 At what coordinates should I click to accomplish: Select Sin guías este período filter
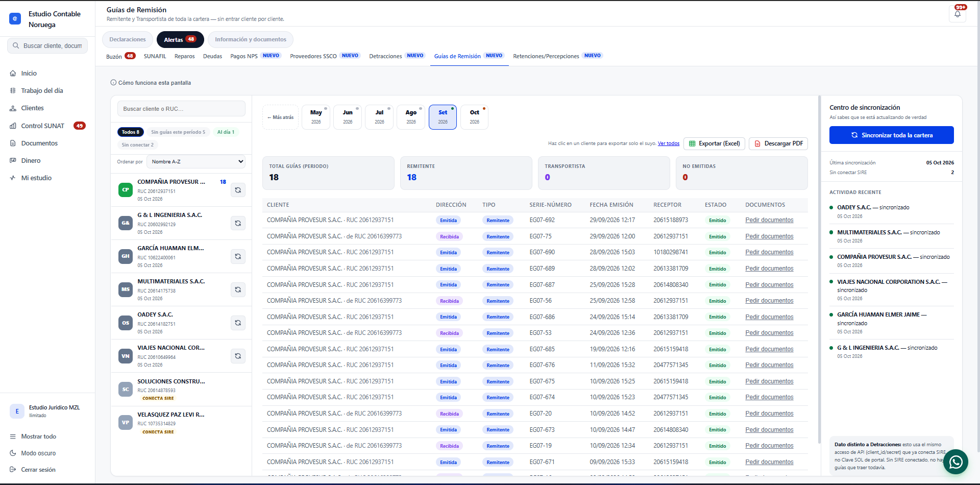pyautogui.click(x=178, y=132)
